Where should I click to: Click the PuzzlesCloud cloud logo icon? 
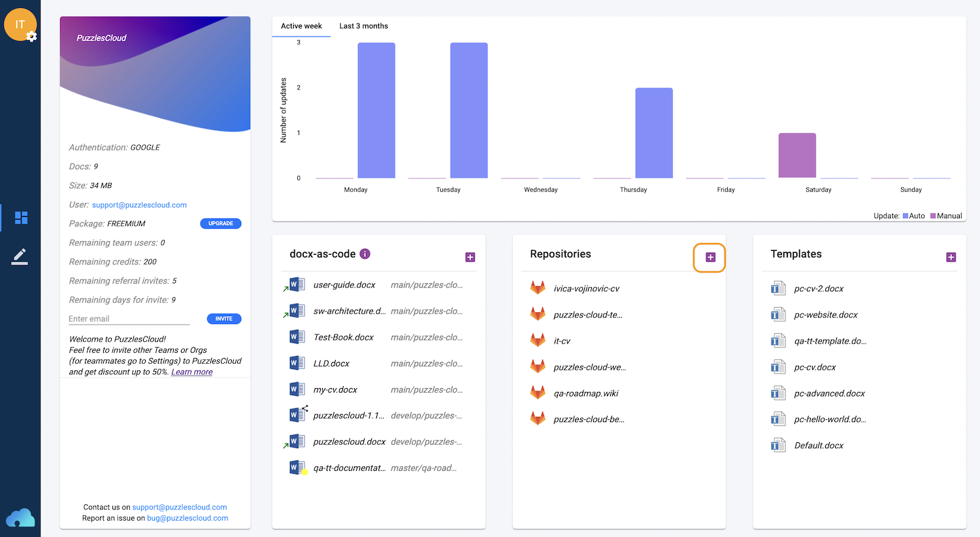click(x=20, y=518)
